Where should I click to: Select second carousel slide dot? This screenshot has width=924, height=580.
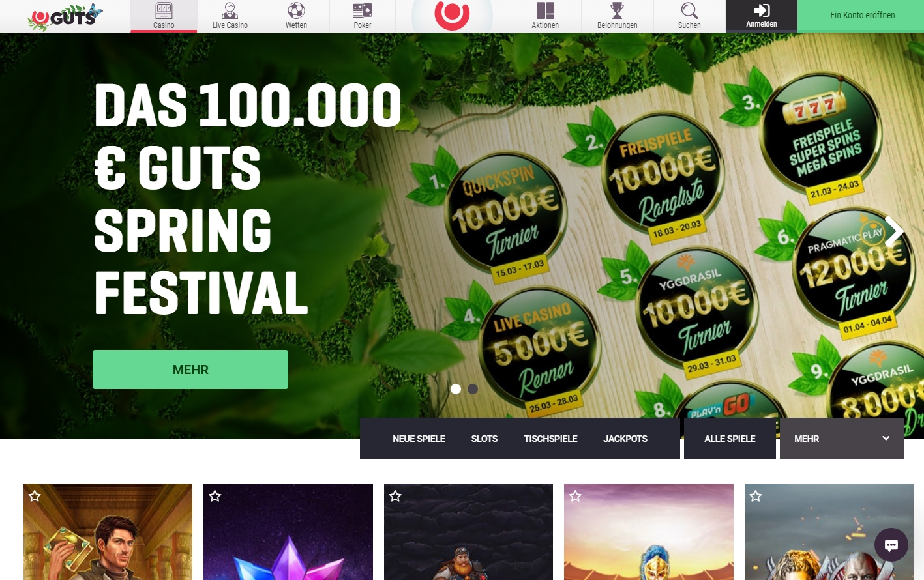tap(473, 389)
